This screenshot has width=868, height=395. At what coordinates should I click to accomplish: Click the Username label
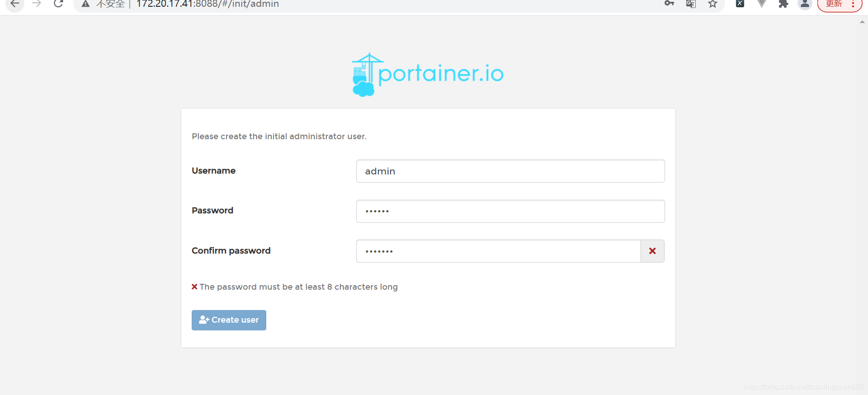[213, 171]
